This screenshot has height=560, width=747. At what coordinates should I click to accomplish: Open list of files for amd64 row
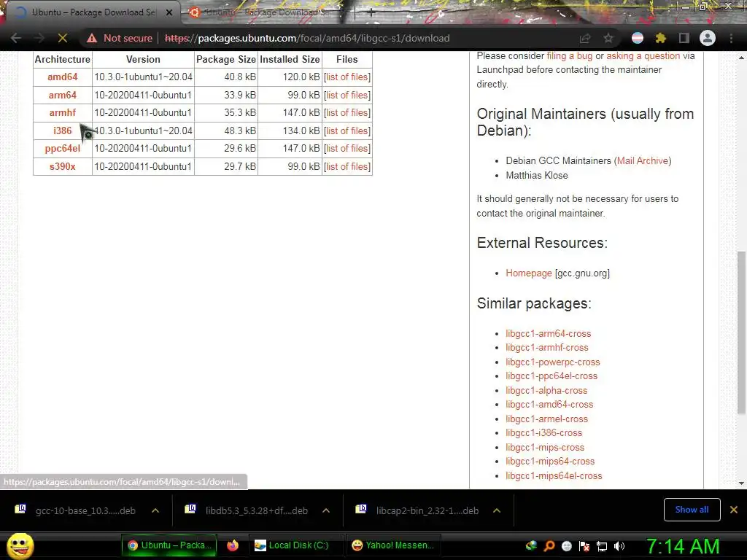[x=347, y=77]
